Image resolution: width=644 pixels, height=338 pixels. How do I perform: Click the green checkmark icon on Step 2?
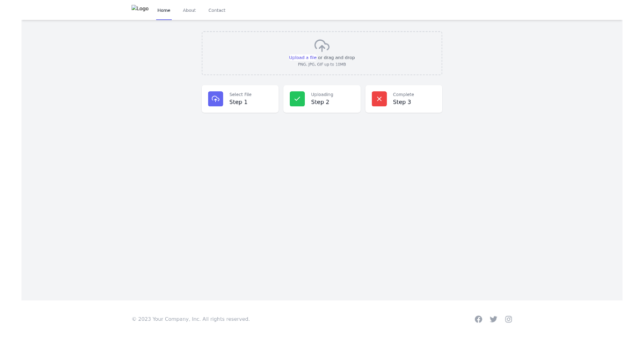(297, 99)
